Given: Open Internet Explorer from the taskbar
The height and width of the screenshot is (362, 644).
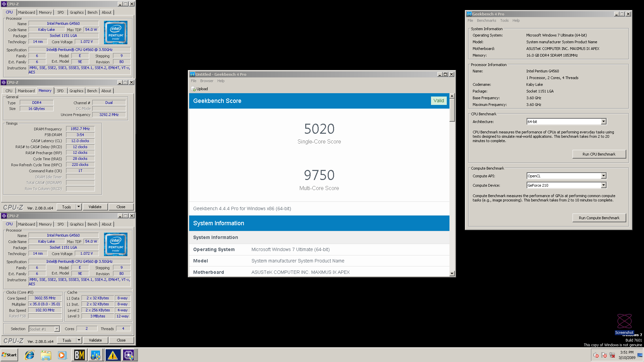Looking at the screenshot, I should [x=30, y=355].
